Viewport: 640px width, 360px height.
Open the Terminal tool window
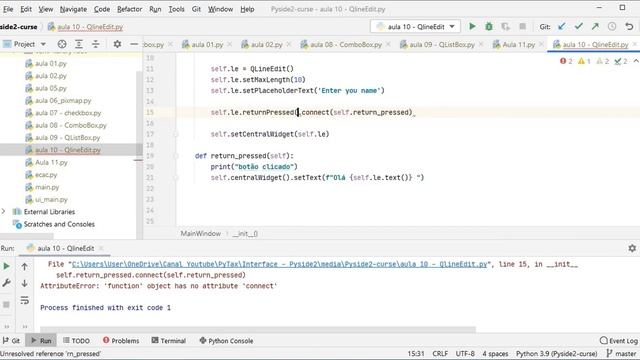click(x=169, y=340)
